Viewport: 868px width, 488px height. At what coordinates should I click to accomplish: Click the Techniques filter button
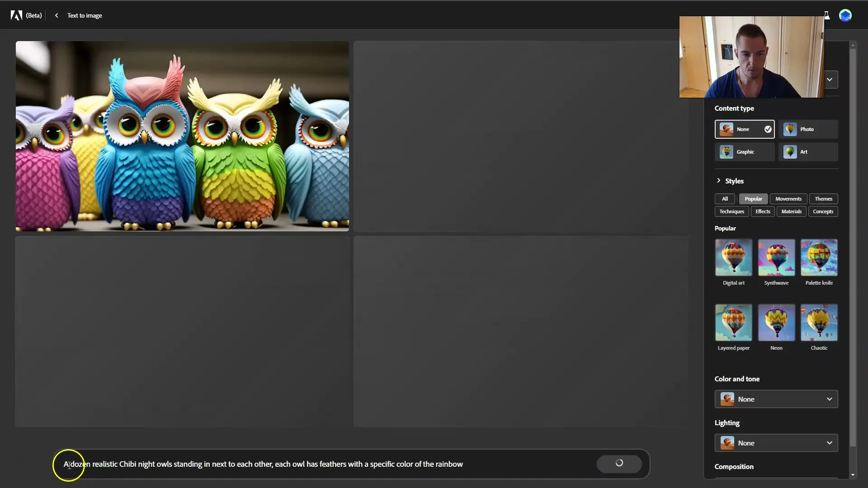(731, 211)
